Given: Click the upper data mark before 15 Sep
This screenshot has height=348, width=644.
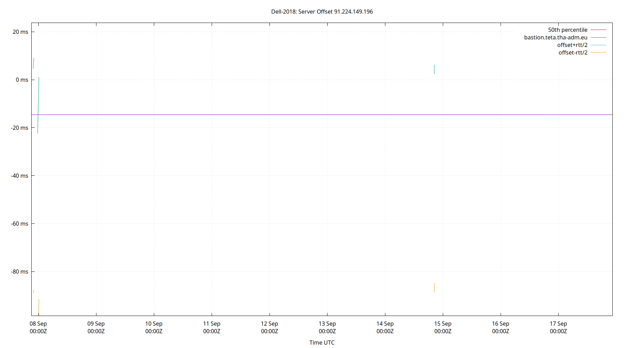Looking at the screenshot, I should (x=434, y=69).
